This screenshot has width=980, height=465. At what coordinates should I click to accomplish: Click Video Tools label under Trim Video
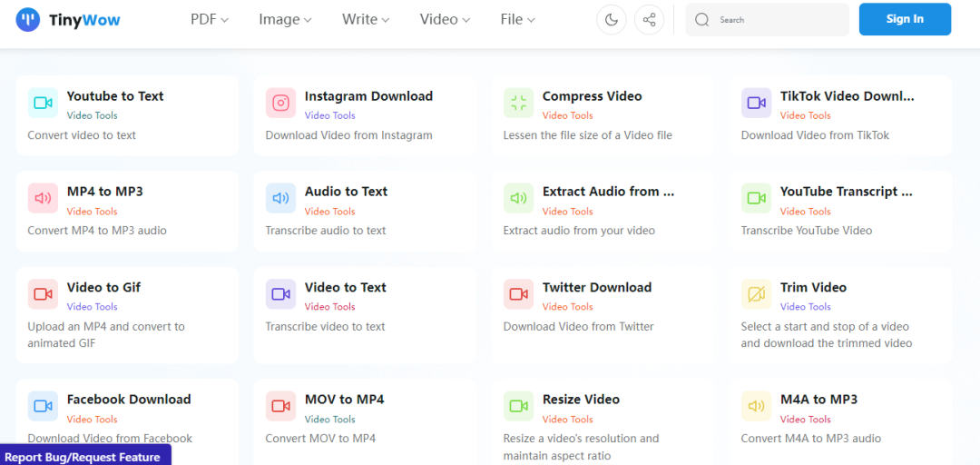pos(806,307)
